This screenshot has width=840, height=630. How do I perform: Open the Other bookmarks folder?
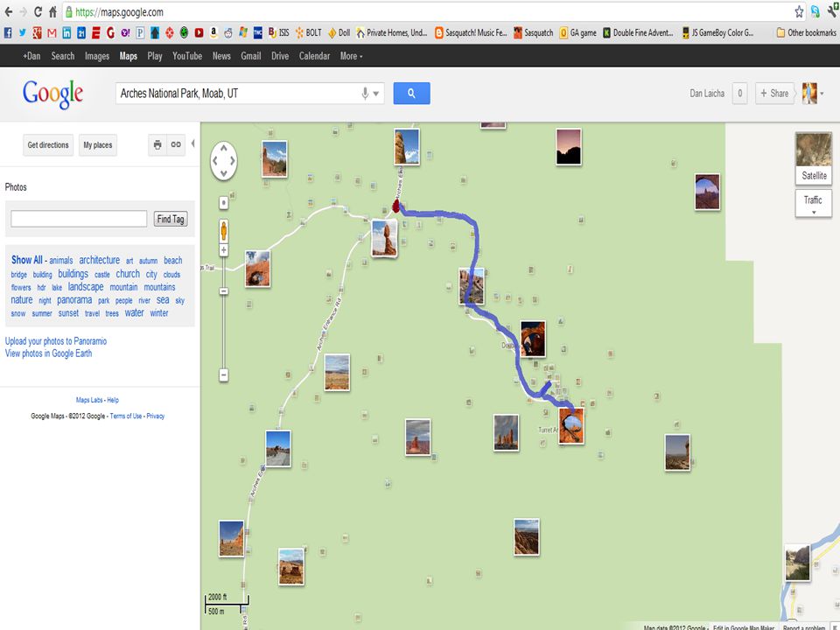point(806,32)
